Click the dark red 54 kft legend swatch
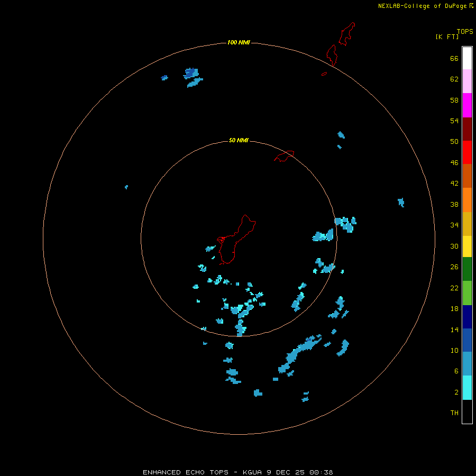This screenshot has width=476, height=476. [467, 129]
